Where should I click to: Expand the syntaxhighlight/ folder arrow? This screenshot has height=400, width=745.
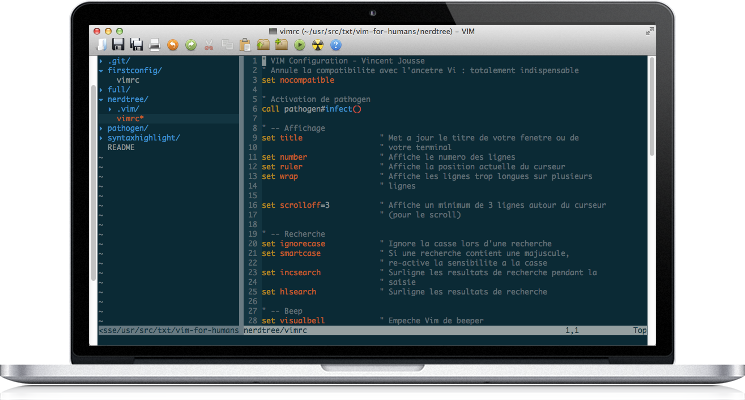[101, 138]
